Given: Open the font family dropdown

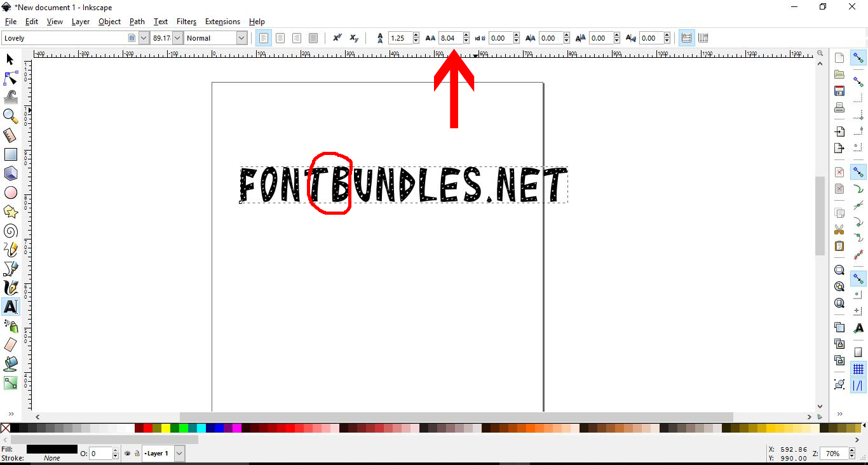Looking at the screenshot, I should pyautogui.click(x=143, y=38).
